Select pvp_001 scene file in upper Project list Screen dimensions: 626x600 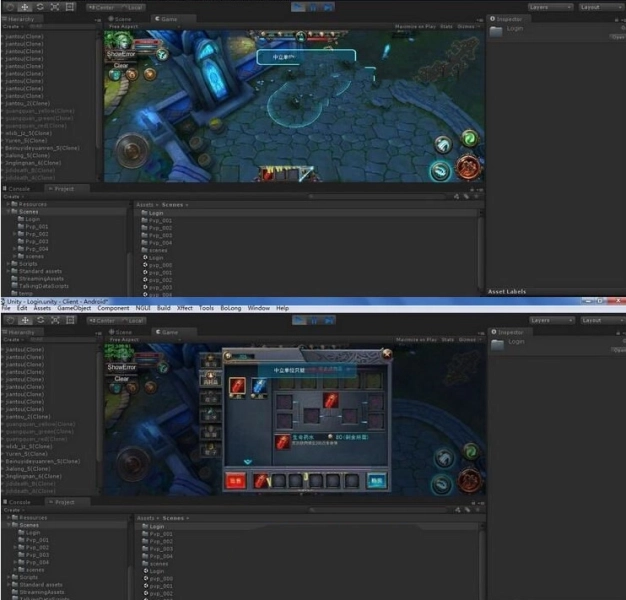click(x=158, y=273)
